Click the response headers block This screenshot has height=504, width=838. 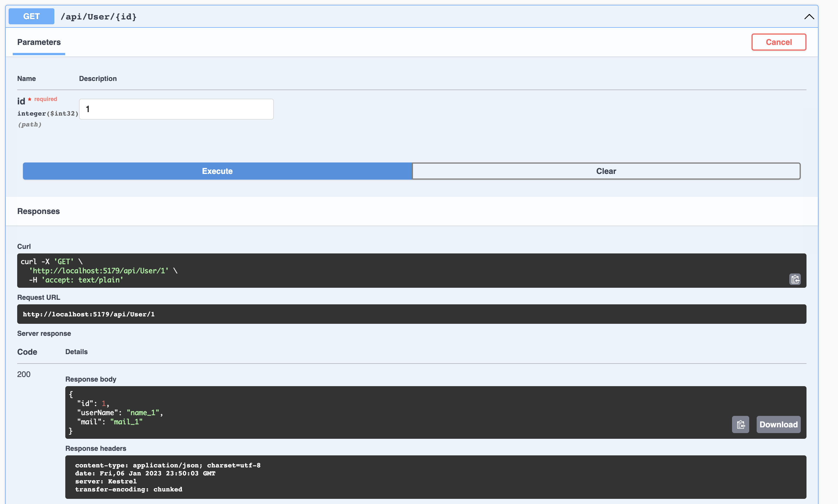pos(435,477)
